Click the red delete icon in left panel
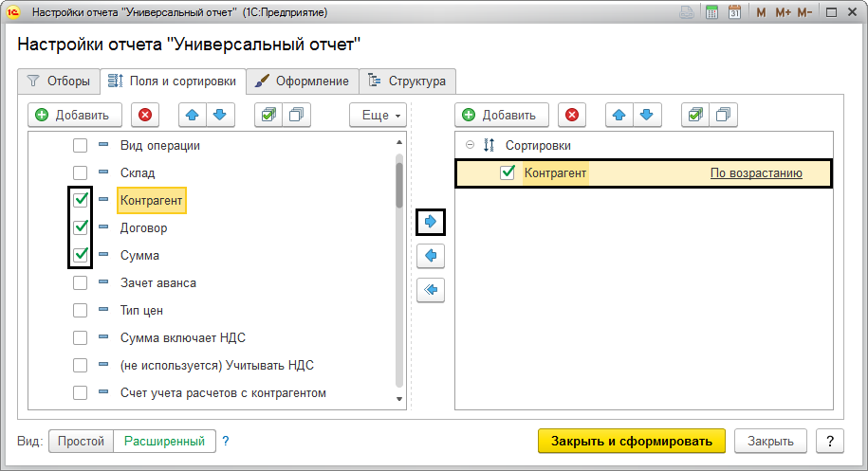The height and width of the screenshot is (471, 868). click(x=145, y=115)
